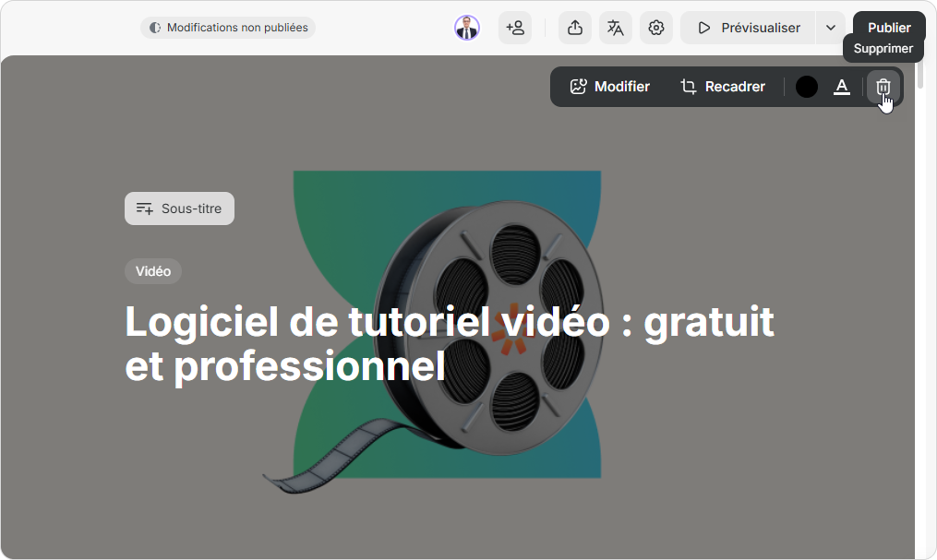Invite a collaborator via the add-person icon

click(x=515, y=28)
